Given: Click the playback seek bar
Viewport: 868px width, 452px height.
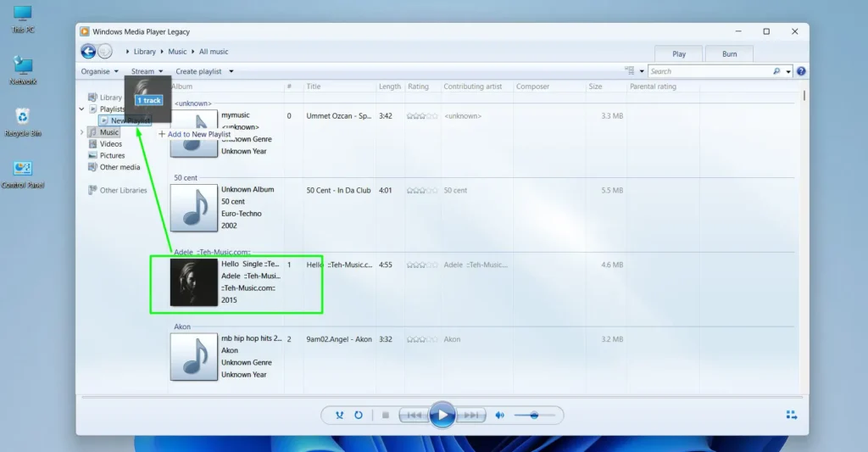Looking at the screenshot, I should pyautogui.click(x=442, y=397).
